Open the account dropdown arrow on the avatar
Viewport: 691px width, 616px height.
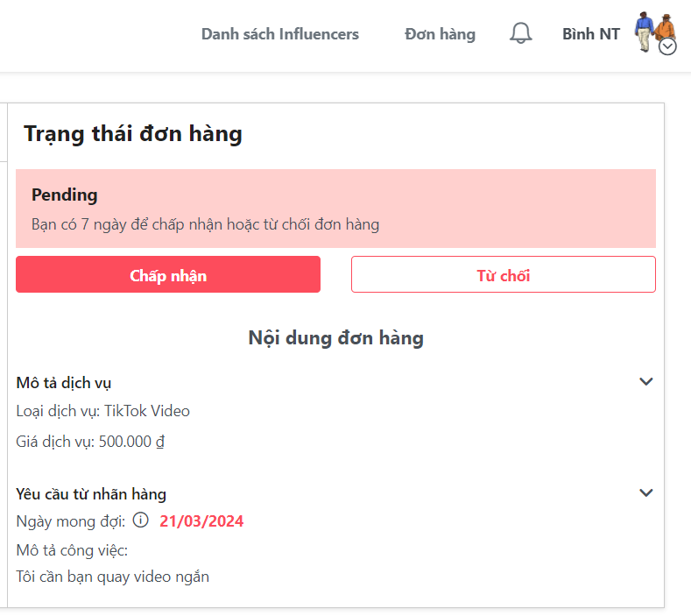pos(667,47)
